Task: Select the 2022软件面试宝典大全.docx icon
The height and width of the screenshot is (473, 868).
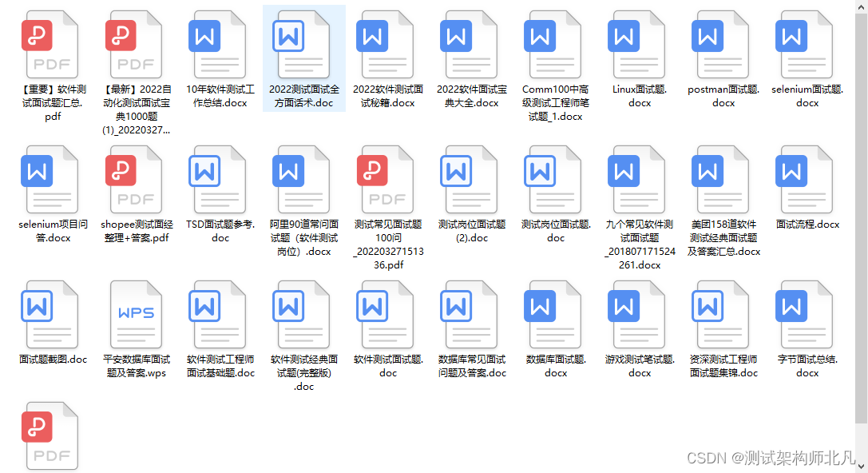Action: pyautogui.click(x=470, y=44)
